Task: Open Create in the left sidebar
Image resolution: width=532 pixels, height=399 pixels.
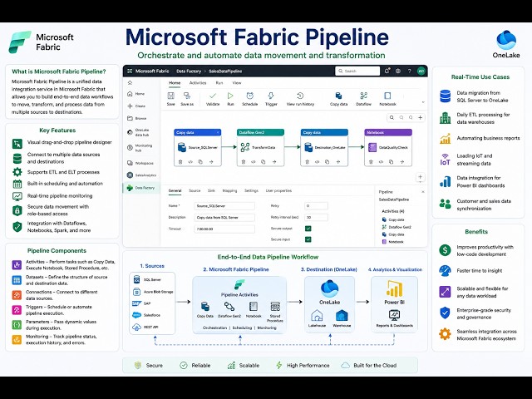Action: 136,106
